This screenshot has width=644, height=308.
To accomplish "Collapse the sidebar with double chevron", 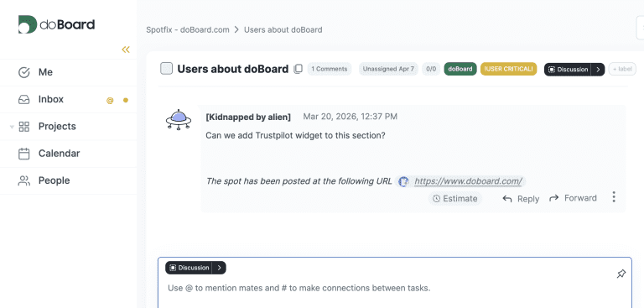I will (x=126, y=50).
